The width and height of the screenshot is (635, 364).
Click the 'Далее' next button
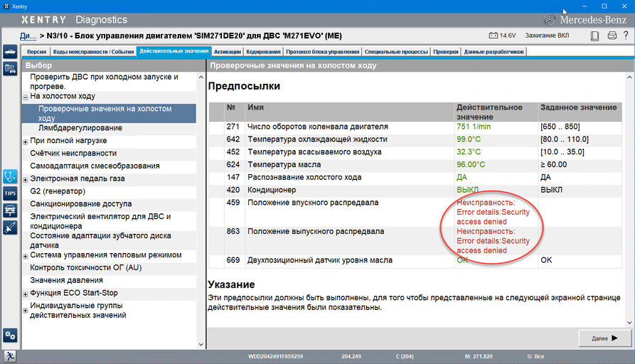click(x=604, y=338)
